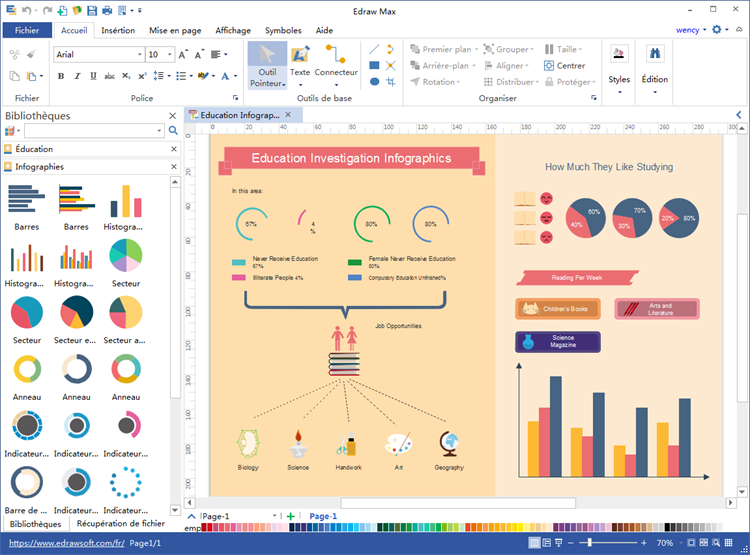
Task: Add a new page with plus icon
Action: tap(290, 516)
